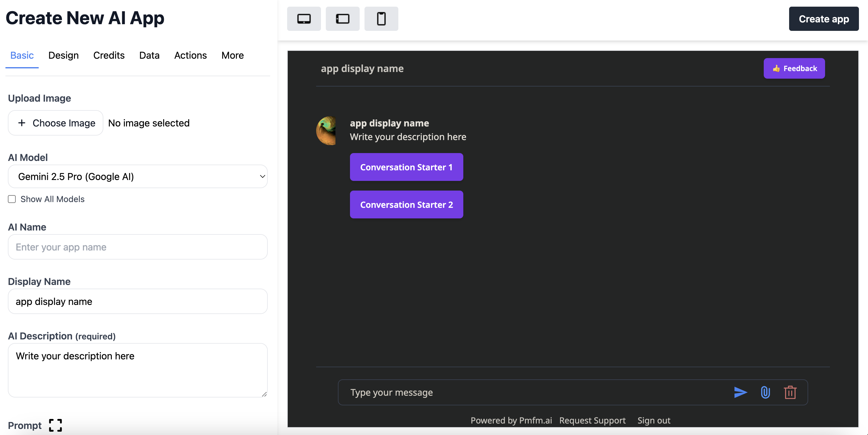Switch to tablet landscape preview
This screenshot has height=435, width=868.
click(x=342, y=18)
